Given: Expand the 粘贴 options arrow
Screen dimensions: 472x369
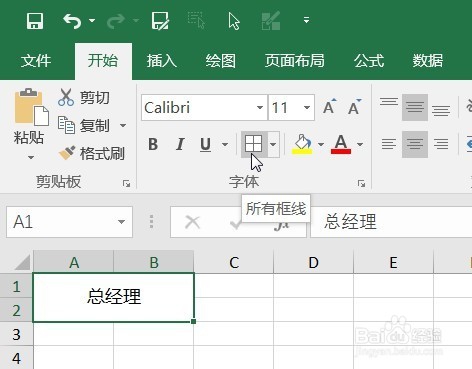Looking at the screenshot, I should (31, 157).
